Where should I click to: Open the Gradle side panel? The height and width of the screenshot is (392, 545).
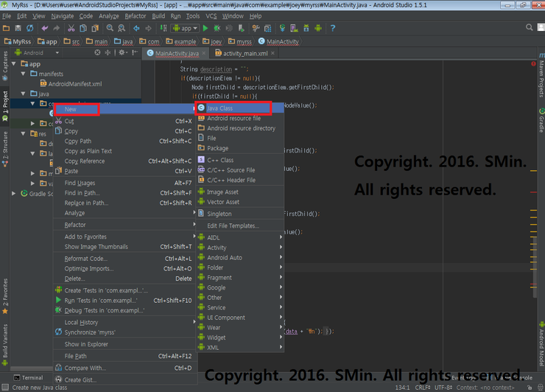pos(541,120)
